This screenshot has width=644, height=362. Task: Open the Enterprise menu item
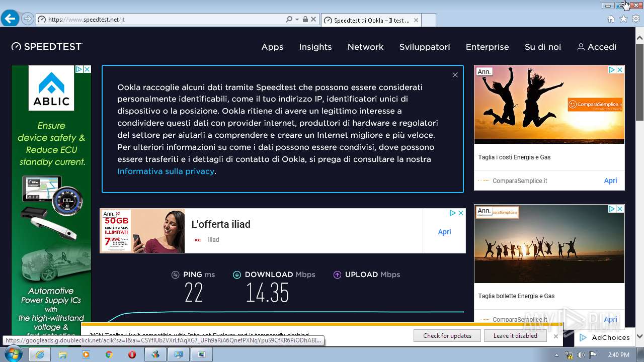coord(487,47)
